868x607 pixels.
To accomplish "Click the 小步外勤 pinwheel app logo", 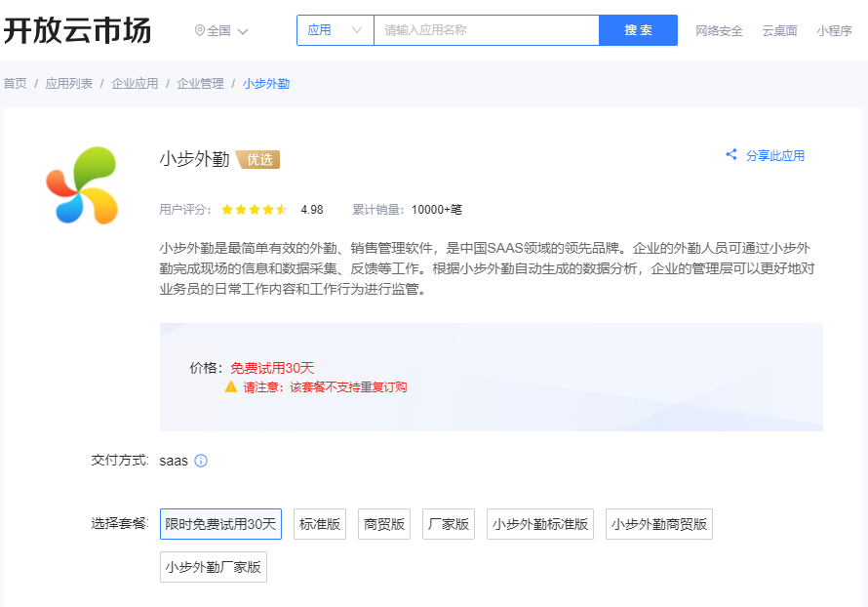I will pyautogui.click(x=82, y=185).
